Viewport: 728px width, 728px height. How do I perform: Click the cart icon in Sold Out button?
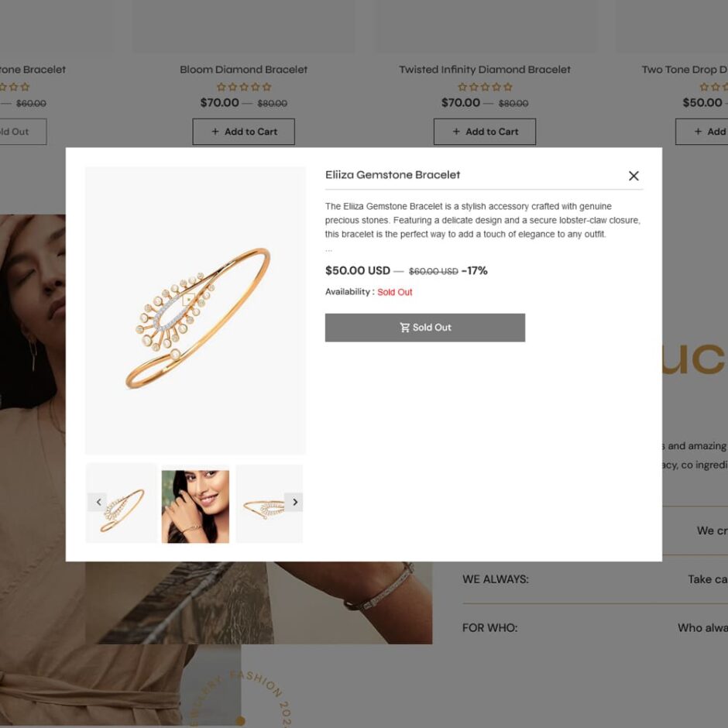tap(404, 328)
